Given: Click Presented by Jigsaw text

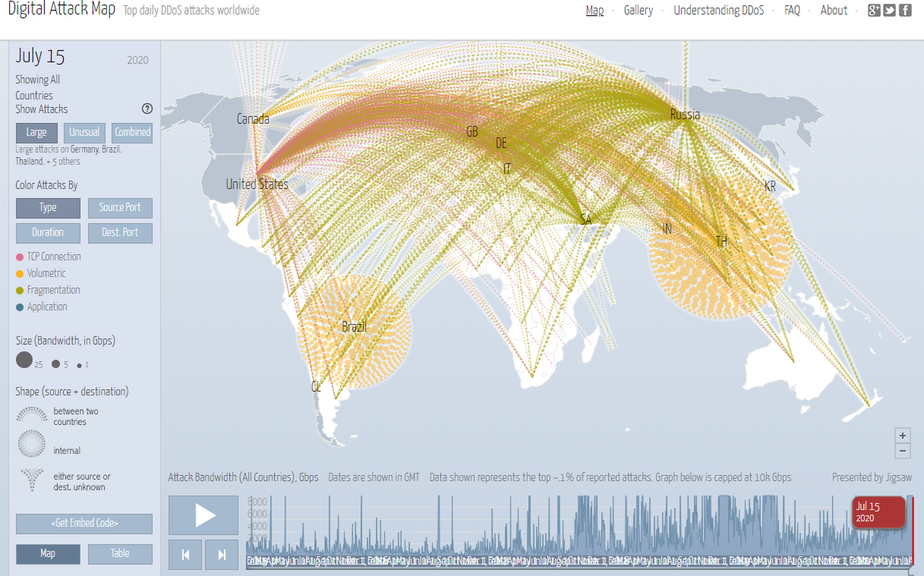Looking at the screenshot, I should pyautogui.click(x=872, y=477).
